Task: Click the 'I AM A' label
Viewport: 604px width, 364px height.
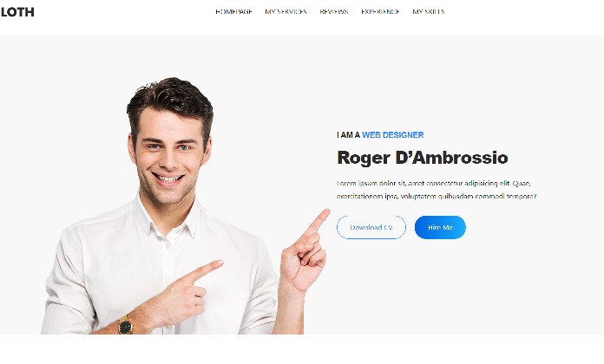Action: pos(348,135)
